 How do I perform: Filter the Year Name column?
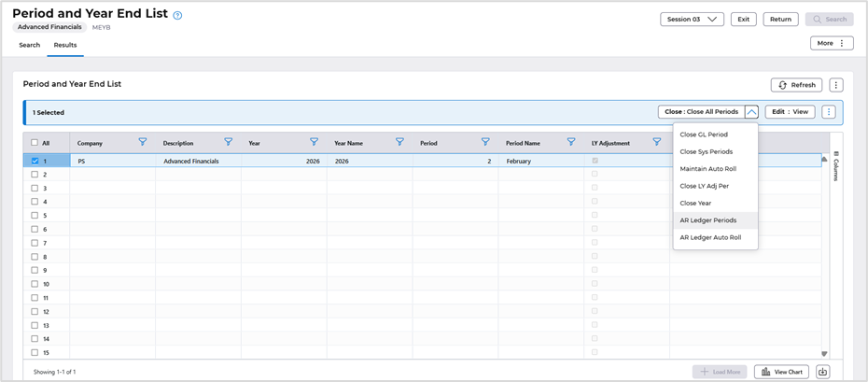click(399, 142)
